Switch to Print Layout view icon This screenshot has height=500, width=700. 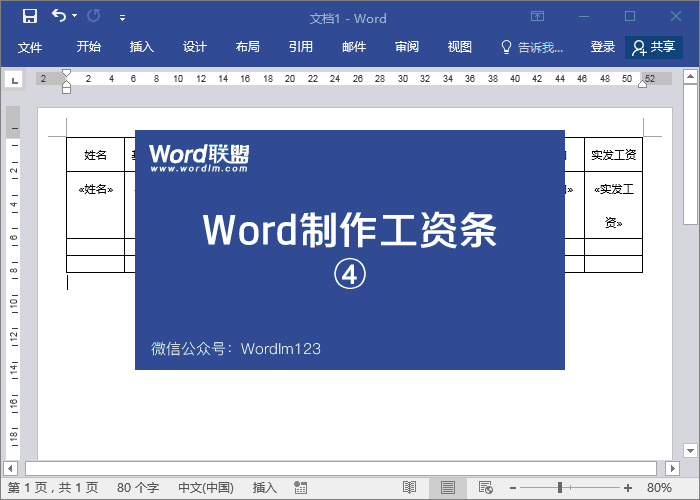[x=448, y=488]
